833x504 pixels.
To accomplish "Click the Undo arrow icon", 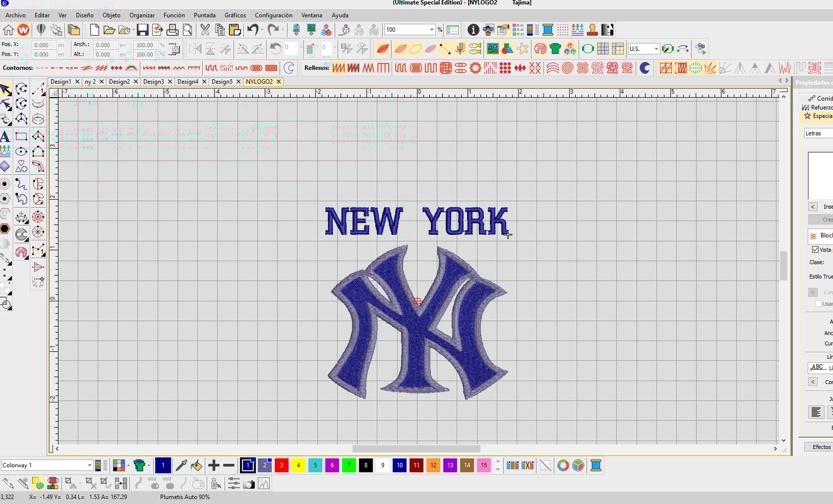I will (253, 29).
